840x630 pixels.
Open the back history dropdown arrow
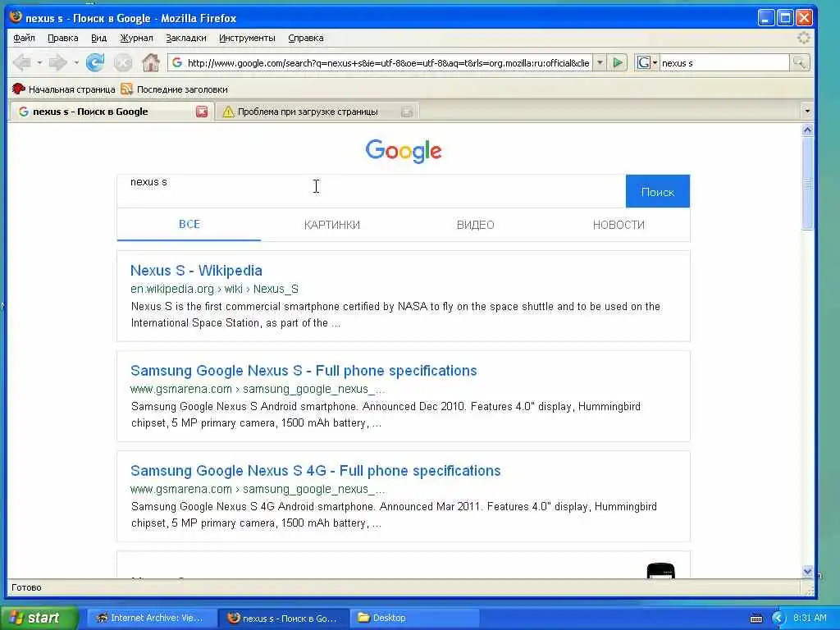pos(39,62)
